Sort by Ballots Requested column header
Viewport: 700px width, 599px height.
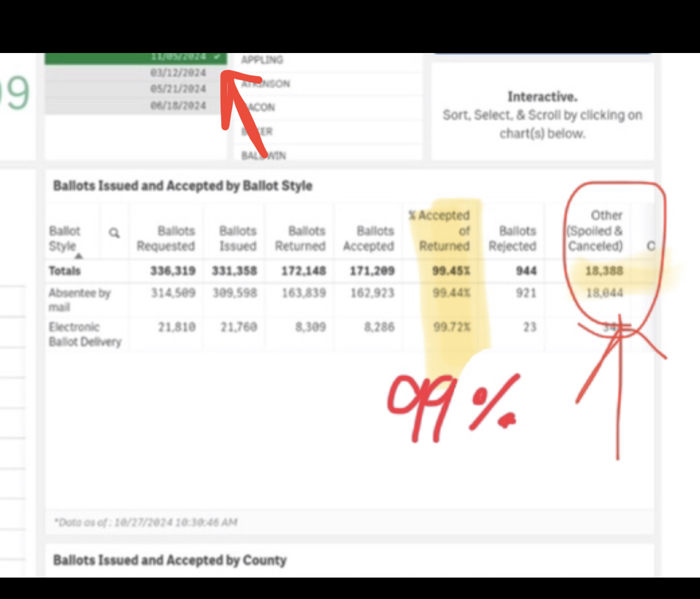pyautogui.click(x=166, y=239)
